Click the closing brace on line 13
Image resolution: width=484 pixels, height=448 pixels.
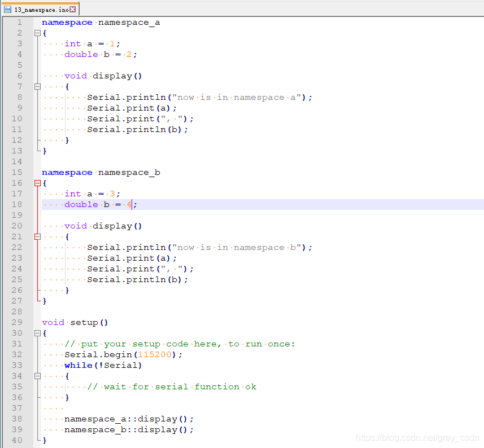pos(45,151)
